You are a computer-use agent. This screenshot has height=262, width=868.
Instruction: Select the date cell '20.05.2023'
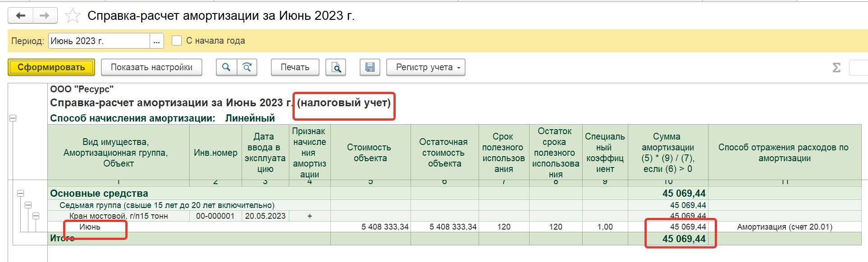coord(265,216)
